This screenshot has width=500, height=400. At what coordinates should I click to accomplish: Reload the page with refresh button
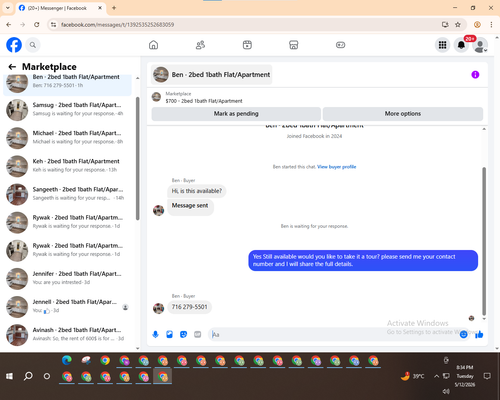pos(37,25)
